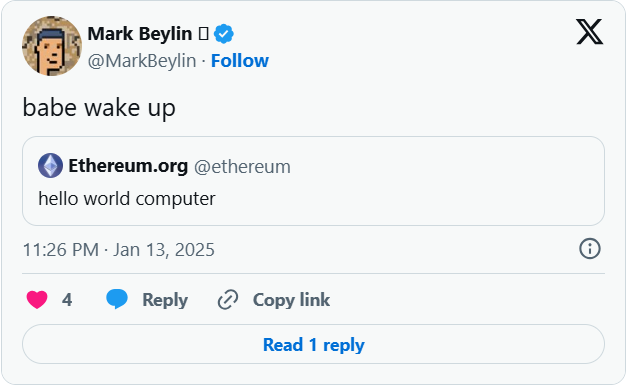Click the @ethereum handle
Viewport: 626px width, 386px height.
[242, 167]
